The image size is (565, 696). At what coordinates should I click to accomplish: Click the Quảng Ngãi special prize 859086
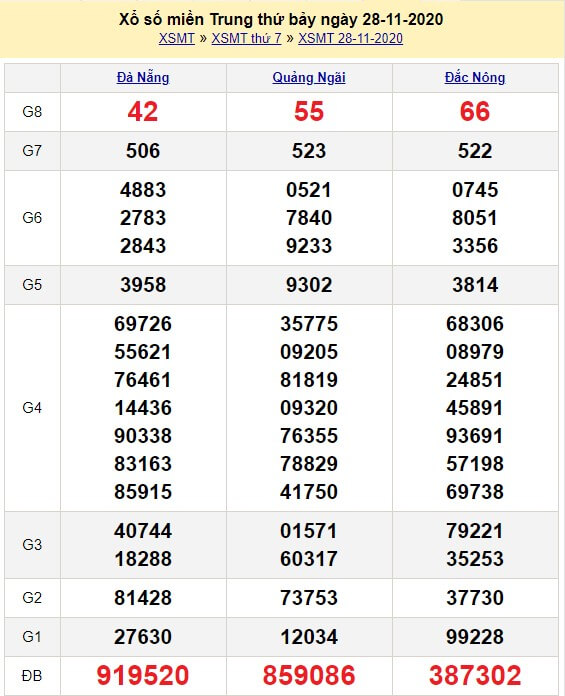point(309,676)
